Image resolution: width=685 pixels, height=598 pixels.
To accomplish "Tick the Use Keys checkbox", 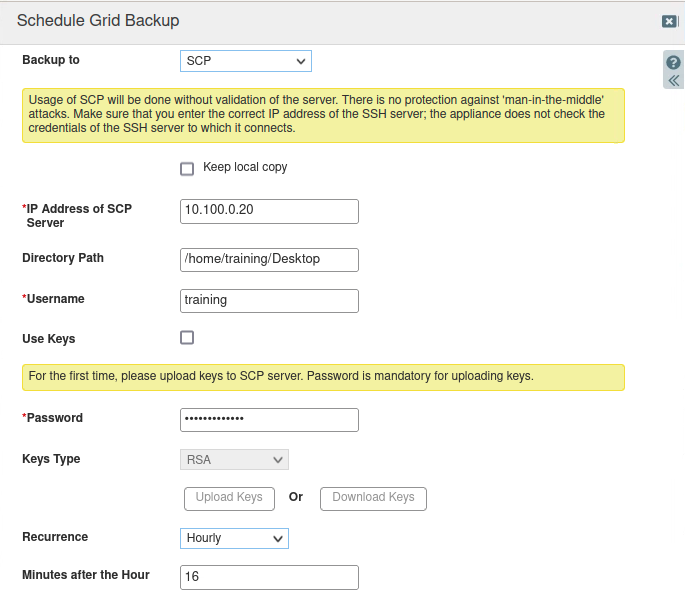I will coord(187,338).
